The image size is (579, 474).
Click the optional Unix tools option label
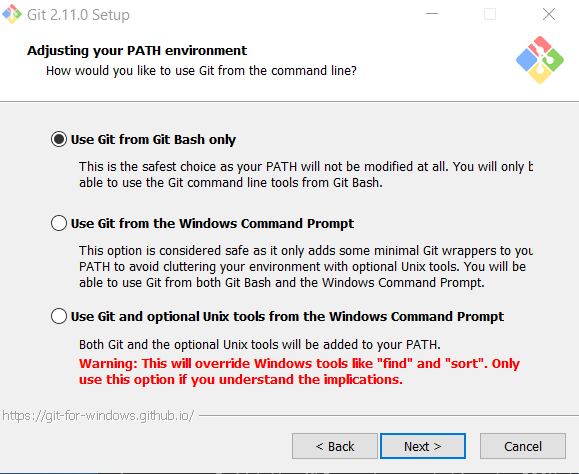click(x=287, y=316)
